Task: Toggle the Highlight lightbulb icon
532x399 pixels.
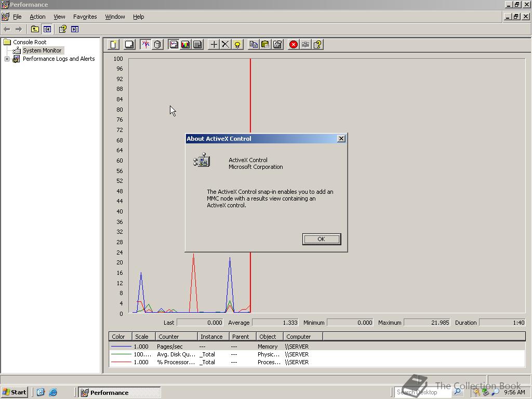Action: tap(237, 45)
